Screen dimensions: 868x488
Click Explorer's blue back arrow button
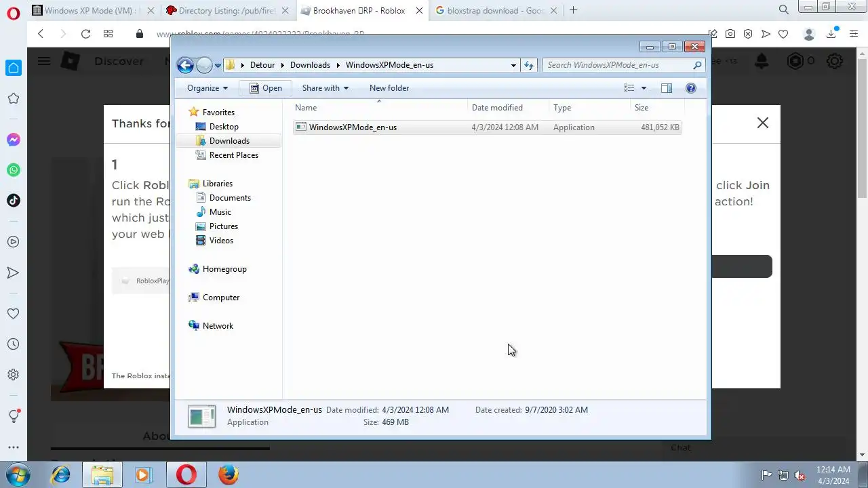185,65
